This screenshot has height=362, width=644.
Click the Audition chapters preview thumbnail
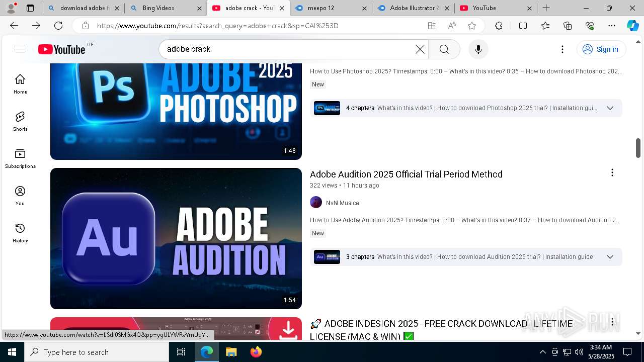tap(327, 257)
